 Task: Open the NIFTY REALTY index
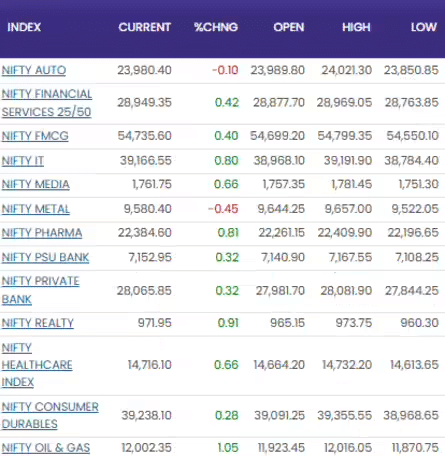38,323
